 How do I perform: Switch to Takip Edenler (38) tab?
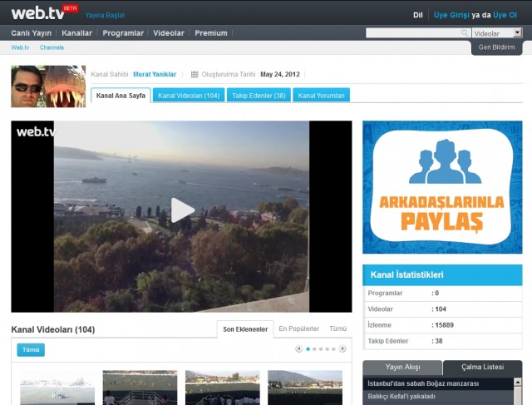[259, 96]
